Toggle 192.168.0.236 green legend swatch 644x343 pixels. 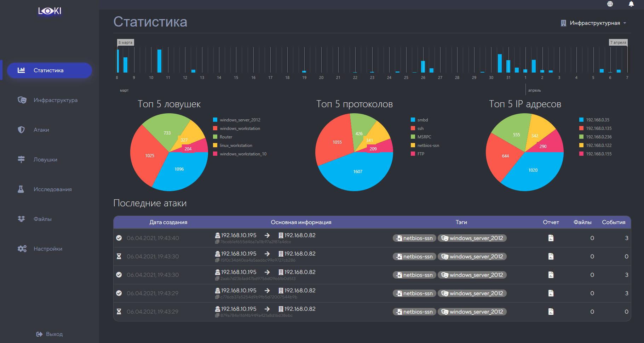coord(581,137)
